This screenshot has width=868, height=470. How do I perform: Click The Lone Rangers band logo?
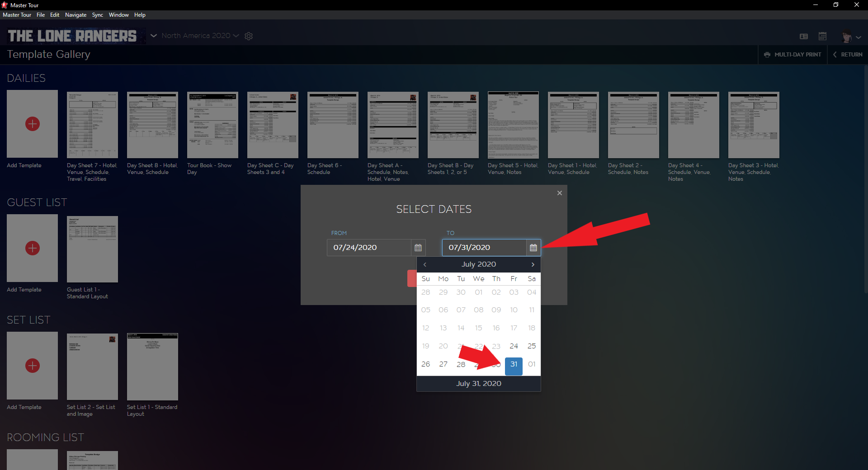point(72,36)
